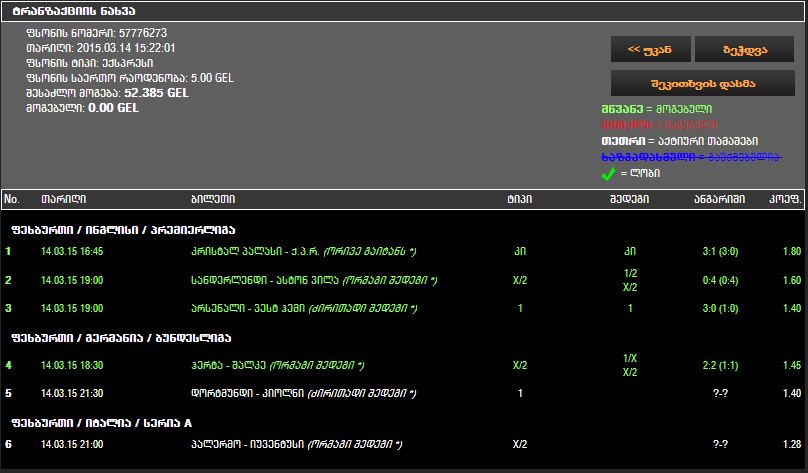Click the red წითელი legend entry
This screenshot has height=473, width=808.
659,125
